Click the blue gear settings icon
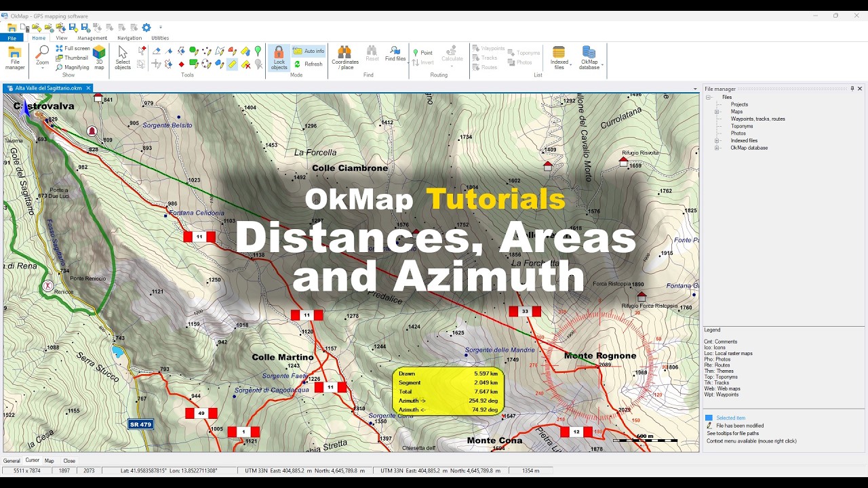This screenshot has height=488, width=868. (x=146, y=28)
